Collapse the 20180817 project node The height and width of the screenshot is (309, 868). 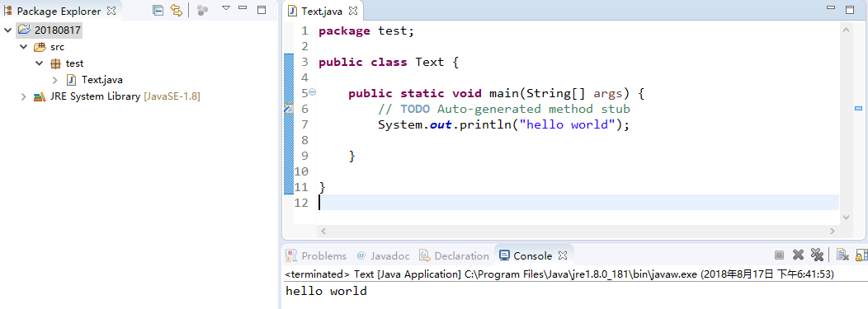(7, 30)
